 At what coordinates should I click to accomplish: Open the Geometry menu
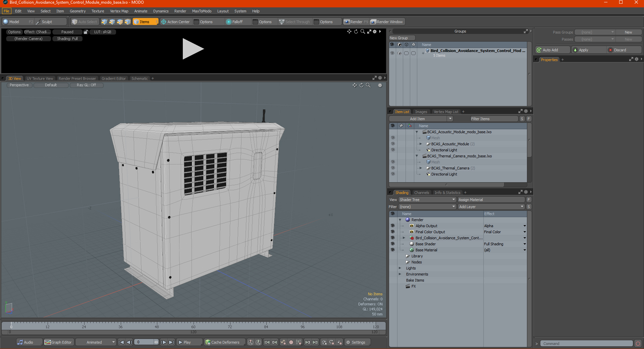[x=77, y=11]
